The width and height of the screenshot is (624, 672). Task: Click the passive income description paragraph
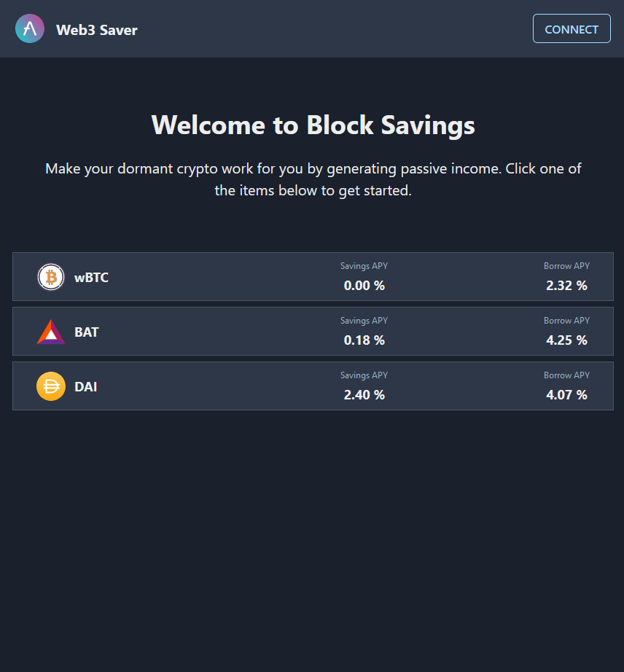(313, 179)
